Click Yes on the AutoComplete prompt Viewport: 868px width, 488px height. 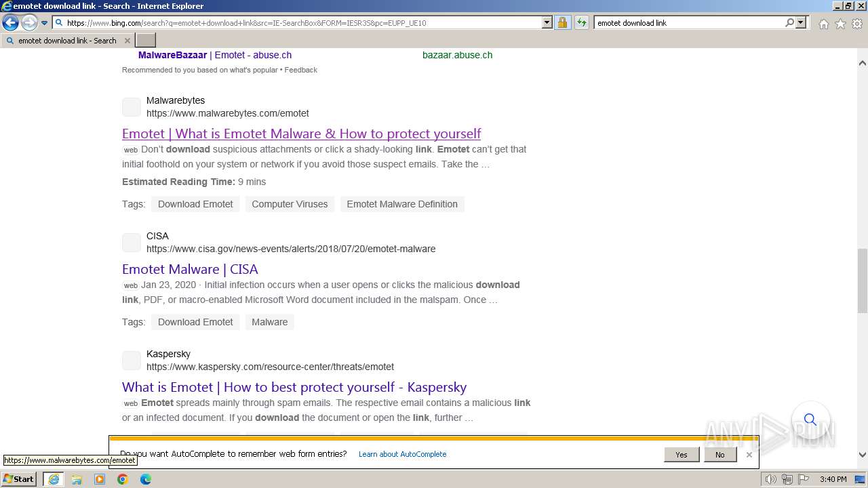point(682,455)
